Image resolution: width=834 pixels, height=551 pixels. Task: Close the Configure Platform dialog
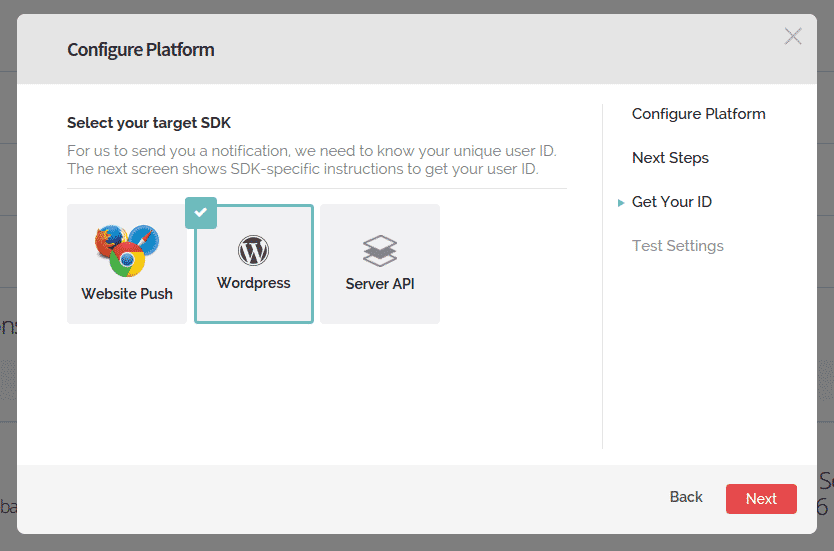pyautogui.click(x=793, y=36)
